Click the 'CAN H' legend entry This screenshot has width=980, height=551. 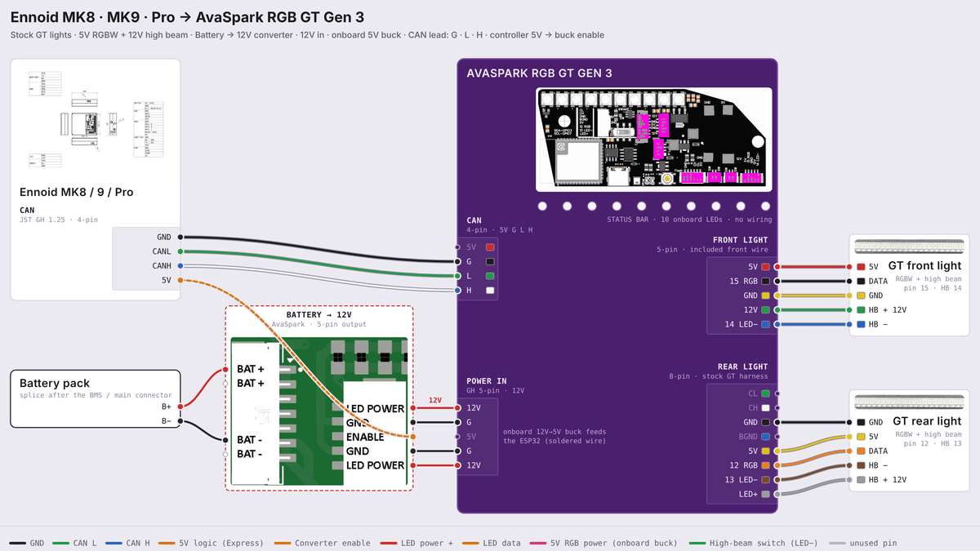[127, 543]
